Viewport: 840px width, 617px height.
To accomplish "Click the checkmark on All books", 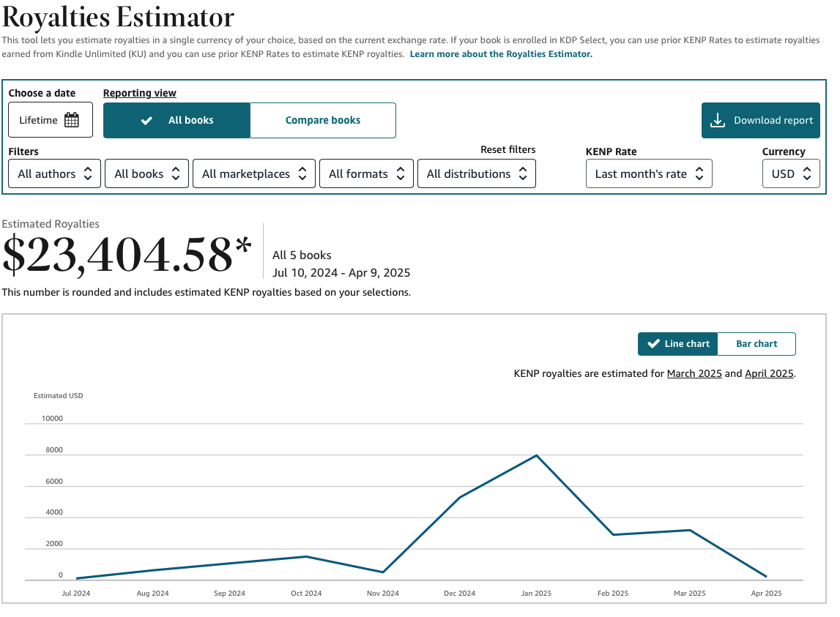I will [146, 121].
